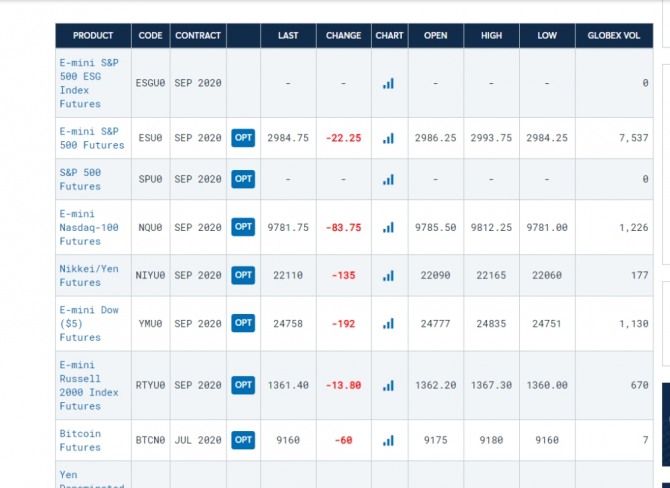Click the PRODUCT column header
This screenshot has width=670, height=488.
click(x=93, y=36)
